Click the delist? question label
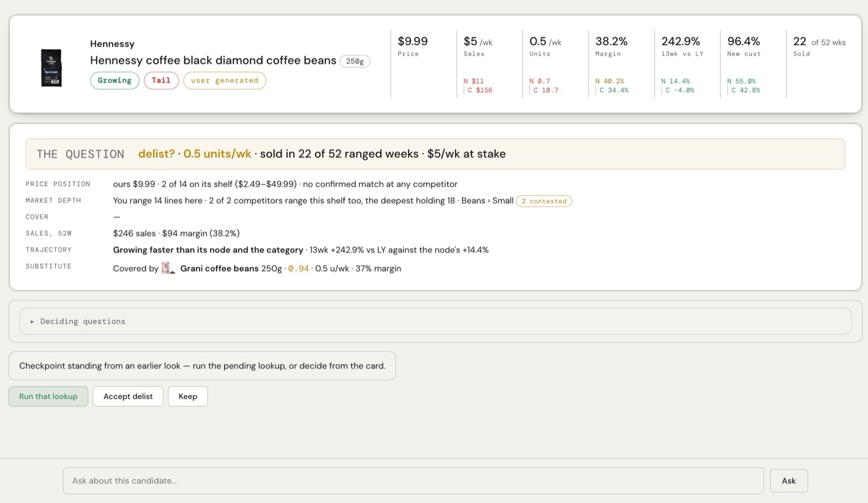This screenshot has width=868, height=503. coord(156,154)
